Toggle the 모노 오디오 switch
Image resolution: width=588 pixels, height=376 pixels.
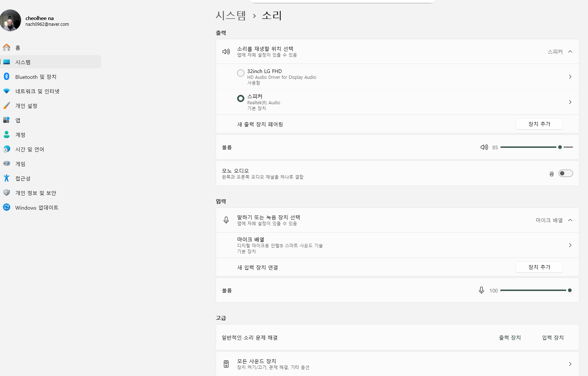click(565, 173)
